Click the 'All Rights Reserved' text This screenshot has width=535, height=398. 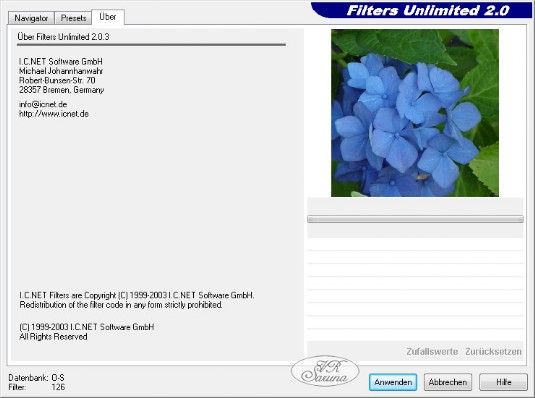(x=53, y=337)
